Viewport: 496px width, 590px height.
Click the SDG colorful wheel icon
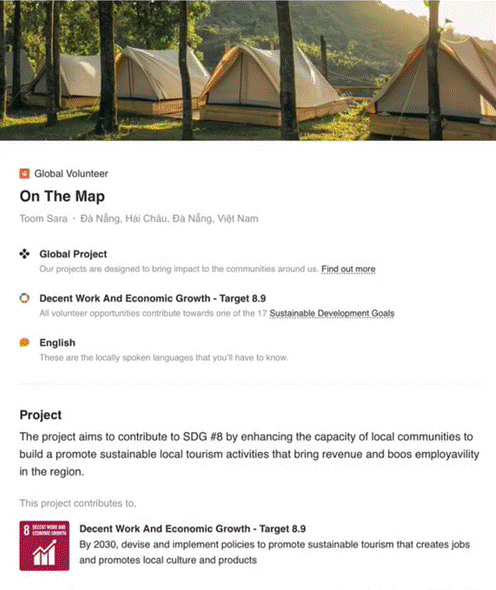24,298
